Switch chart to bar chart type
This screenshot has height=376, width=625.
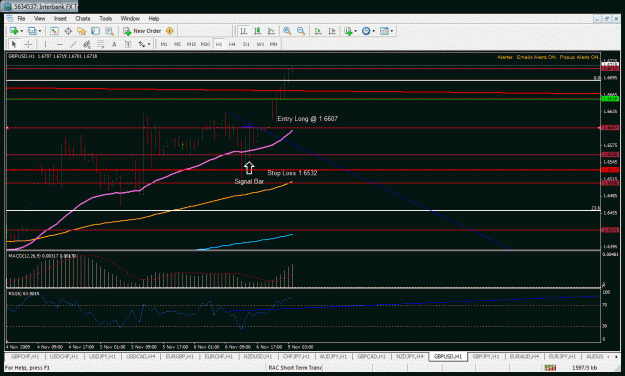243,31
